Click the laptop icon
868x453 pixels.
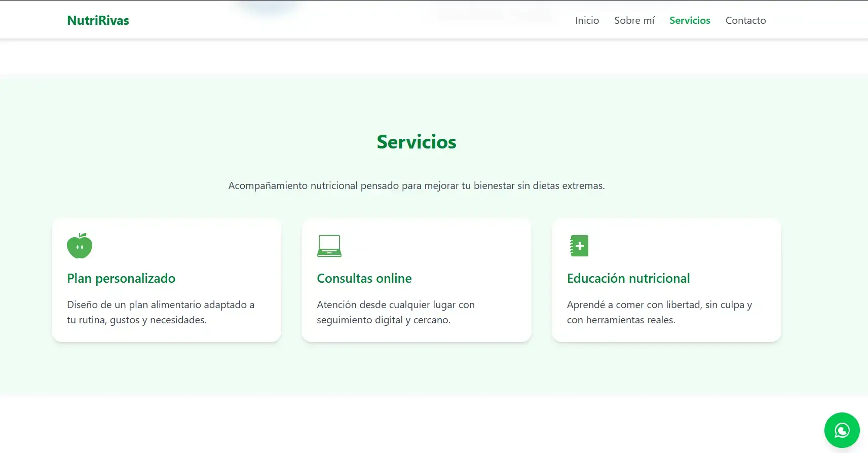(329, 246)
